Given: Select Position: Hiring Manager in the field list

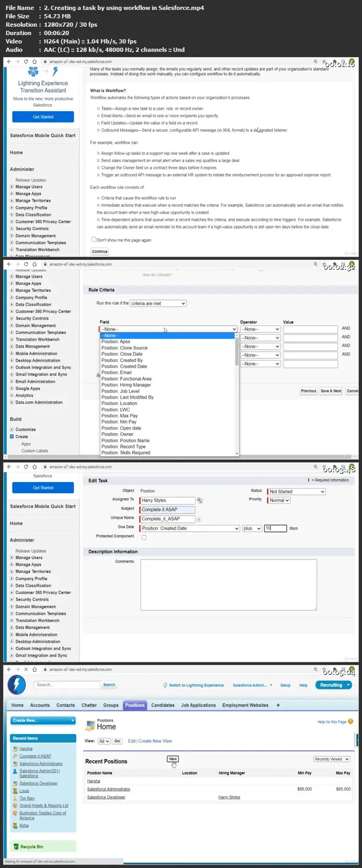Looking at the screenshot, I should click(x=168, y=385).
